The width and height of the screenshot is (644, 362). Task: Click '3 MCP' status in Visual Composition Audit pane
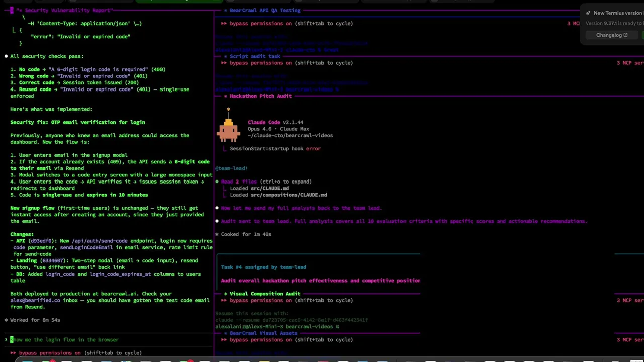(x=630, y=300)
